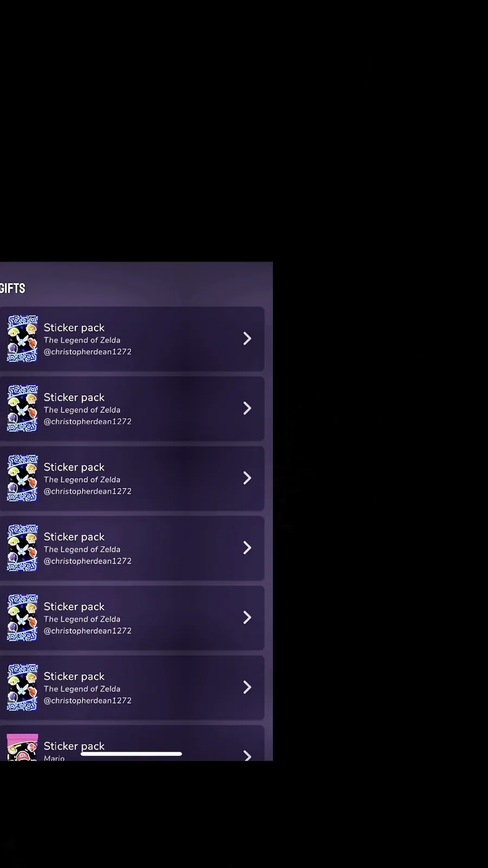The image size is (488, 868).
Task: Click "The Legend of Zelda" in sixth row
Action: (82, 689)
